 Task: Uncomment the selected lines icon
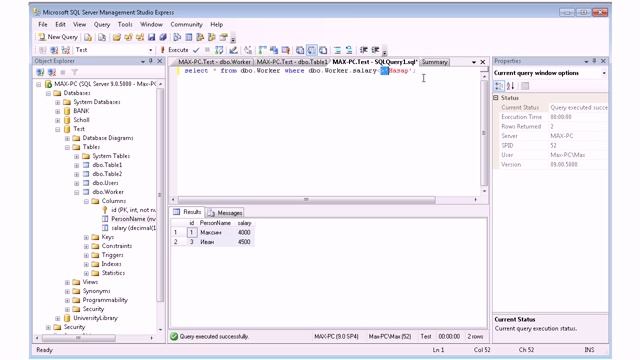[x=349, y=50]
